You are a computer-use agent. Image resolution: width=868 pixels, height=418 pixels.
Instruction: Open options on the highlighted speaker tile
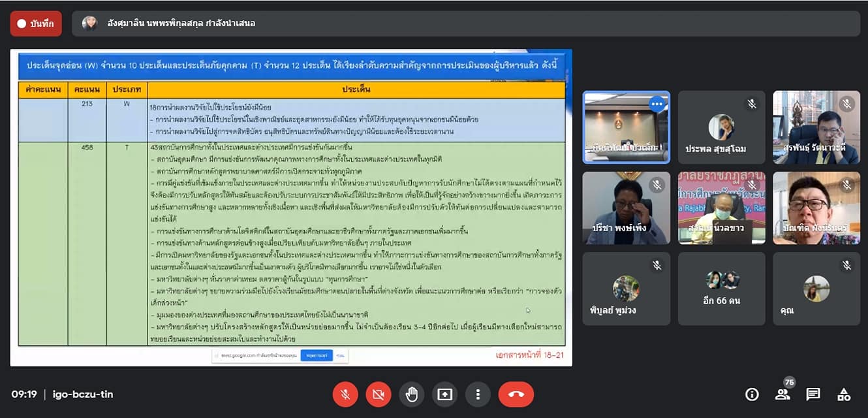coord(656,104)
